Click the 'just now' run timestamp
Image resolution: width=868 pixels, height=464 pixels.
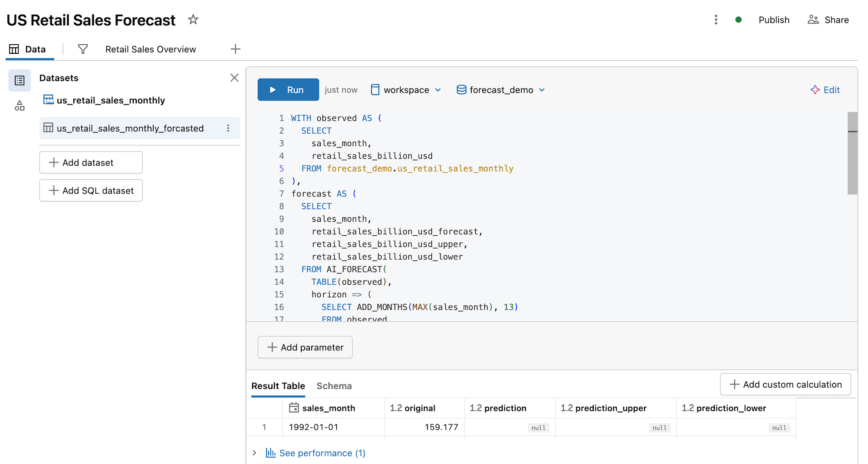click(x=341, y=90)
